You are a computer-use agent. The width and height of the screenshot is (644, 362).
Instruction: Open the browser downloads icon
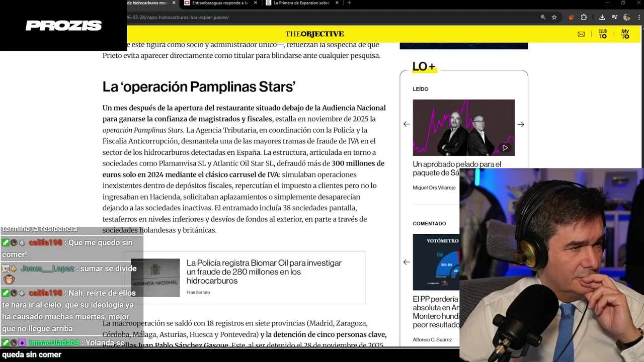click(602, 17)
